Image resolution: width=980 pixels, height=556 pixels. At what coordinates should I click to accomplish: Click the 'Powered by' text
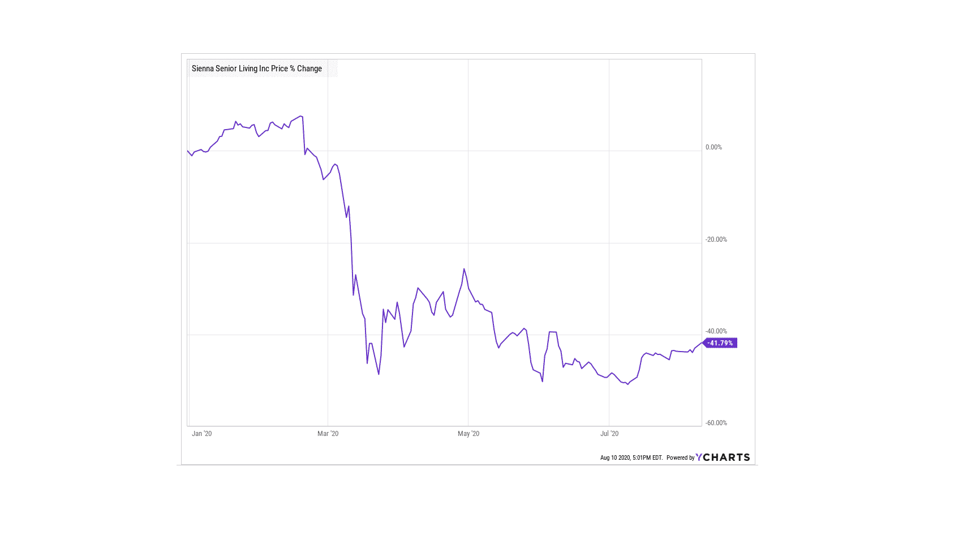point(680,458)
